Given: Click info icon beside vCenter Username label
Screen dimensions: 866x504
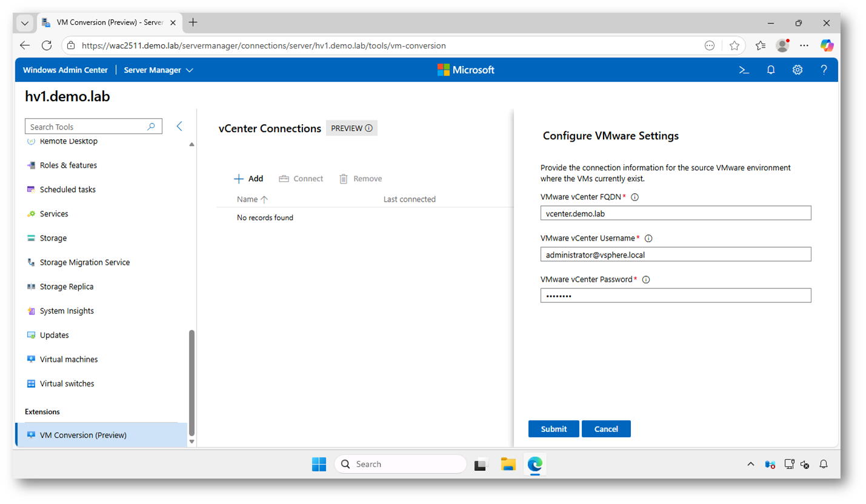Looking at the screenshot, I should click(648, 238).
